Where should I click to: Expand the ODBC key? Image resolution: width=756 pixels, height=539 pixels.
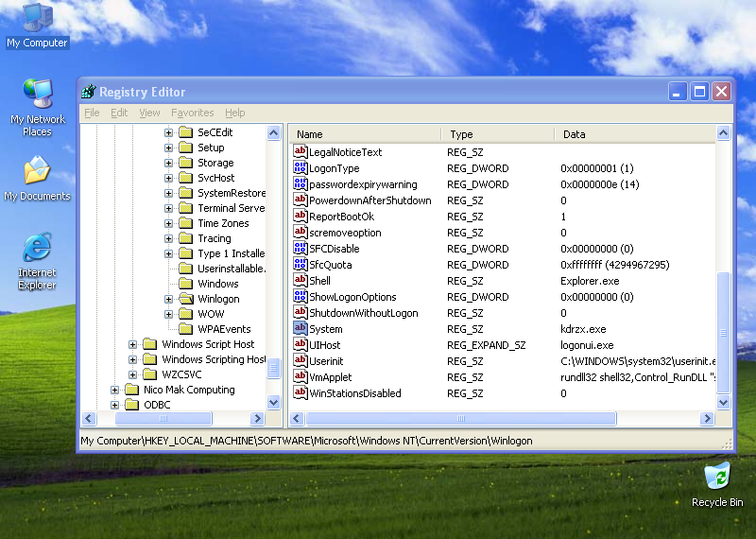[114, 405]
